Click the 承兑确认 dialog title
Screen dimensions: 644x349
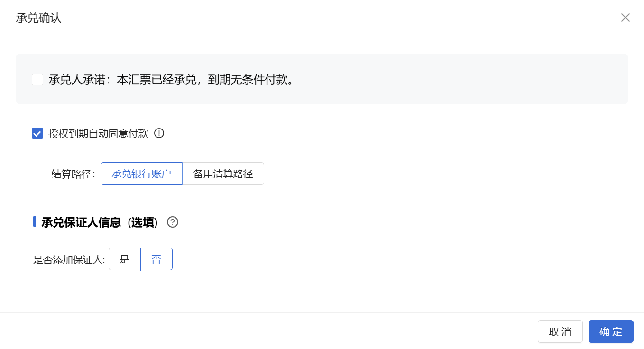[39, 18]
